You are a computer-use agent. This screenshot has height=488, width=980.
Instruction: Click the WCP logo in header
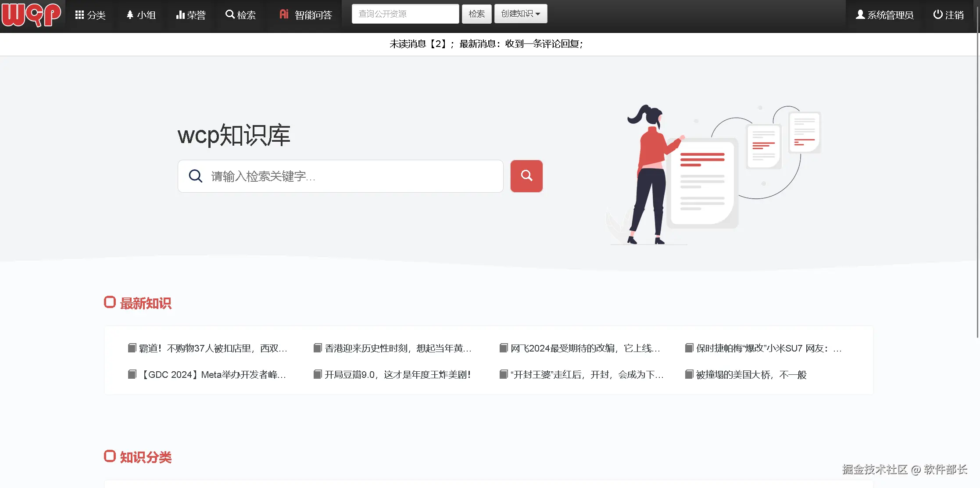31,14
